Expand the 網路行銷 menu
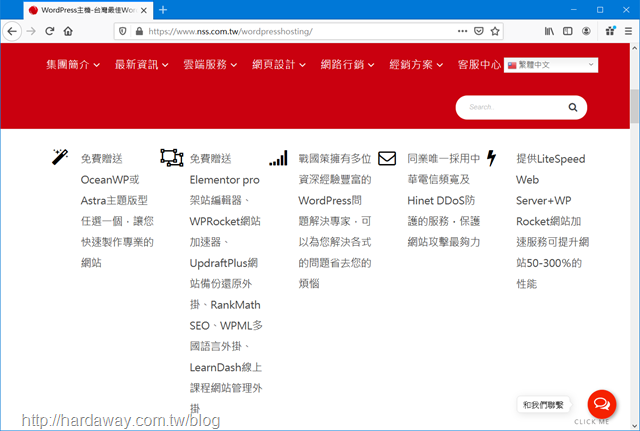640x431 pixels. pos(347,64)
